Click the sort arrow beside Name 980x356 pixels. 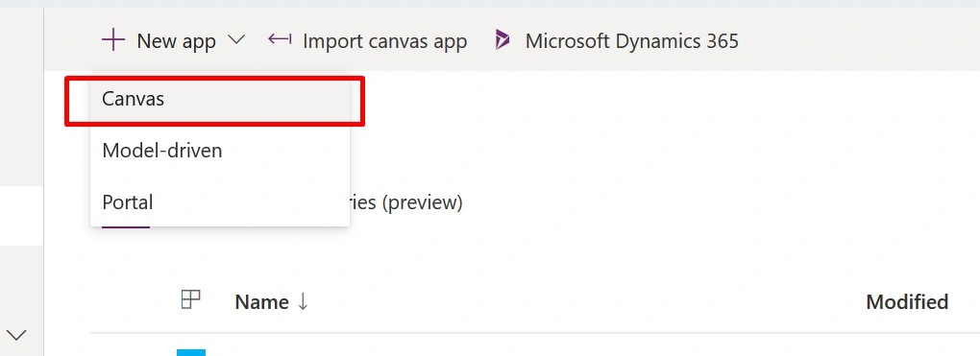click(x=303, y=302)
